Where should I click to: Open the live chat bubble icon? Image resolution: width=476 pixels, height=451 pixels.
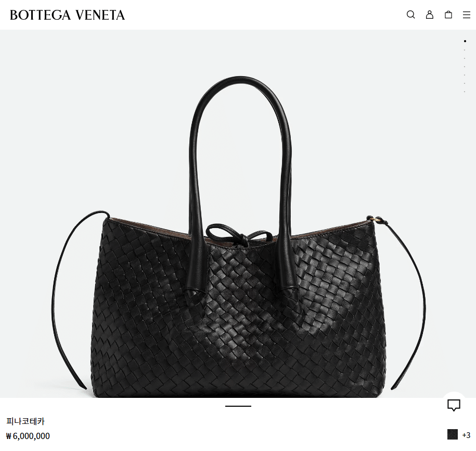click(x=454, y=405)
